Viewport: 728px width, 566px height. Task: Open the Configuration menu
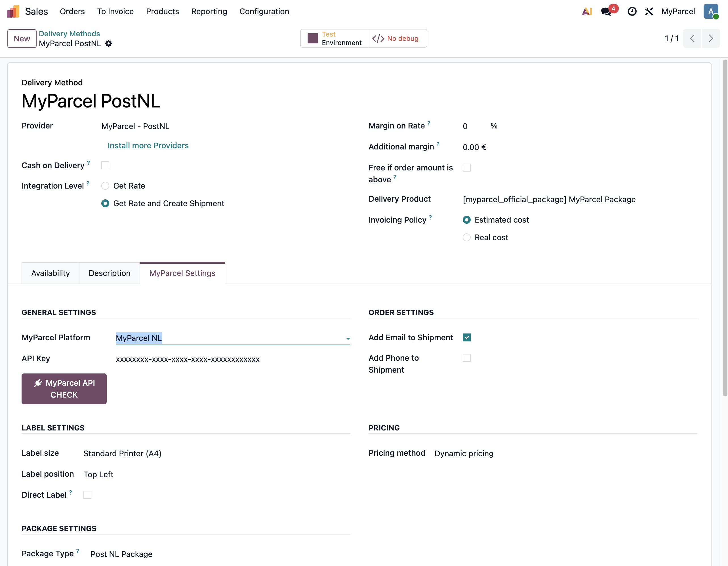(x=264, y=12)
